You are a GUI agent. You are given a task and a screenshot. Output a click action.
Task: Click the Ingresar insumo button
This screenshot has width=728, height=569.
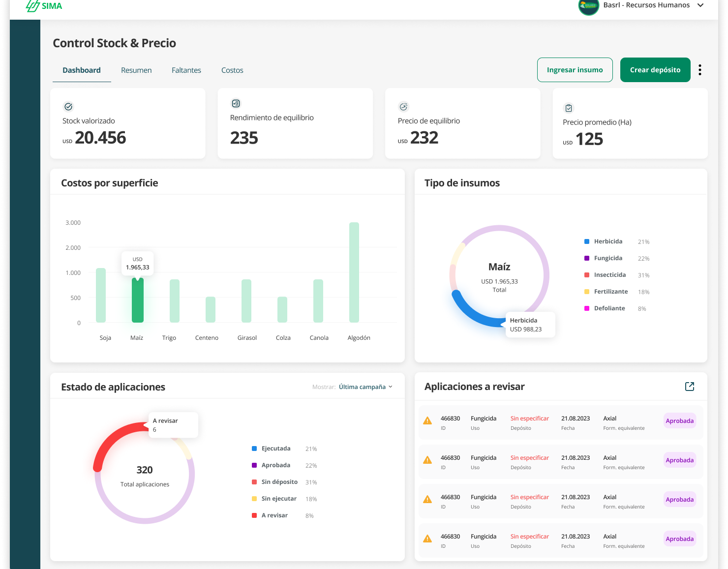coord(575,70)
